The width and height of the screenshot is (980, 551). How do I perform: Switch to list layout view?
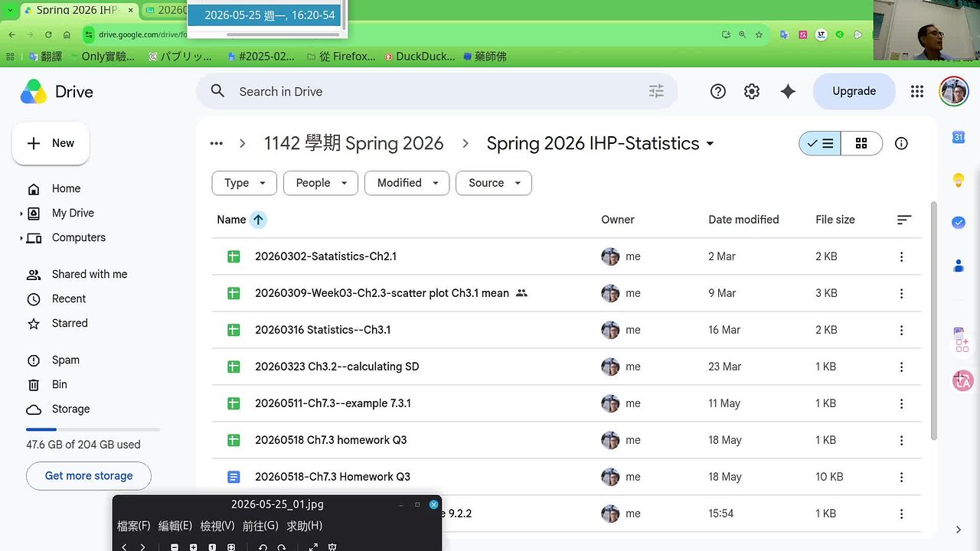point(820,143)
